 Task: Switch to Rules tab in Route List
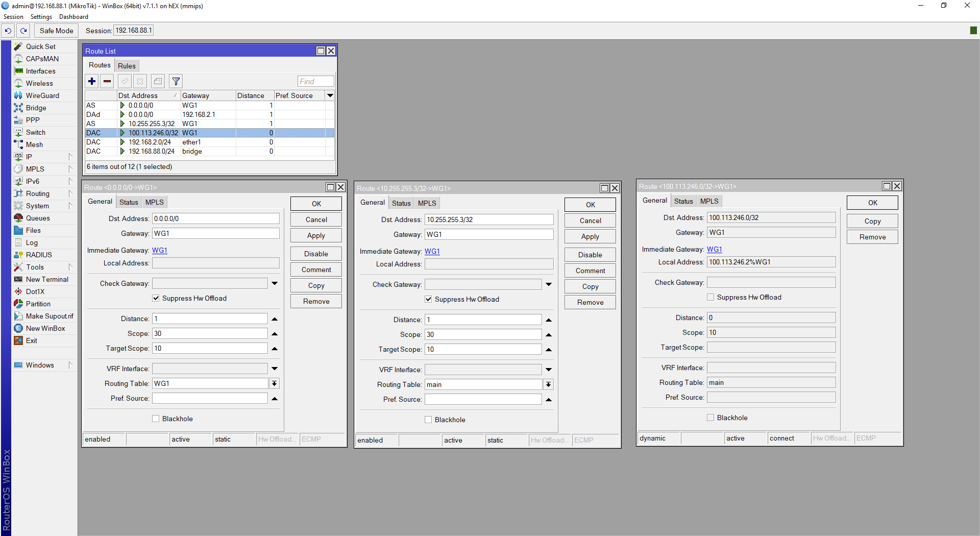point(127,66)
